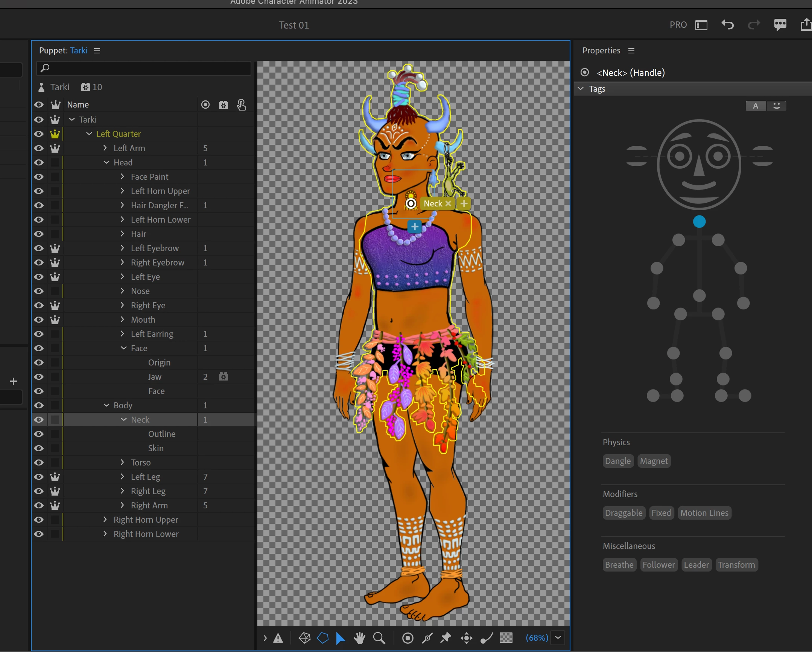Viewport: 812px width, 652px height.
Task: Toggle transparency checkerboard background
Action: point(506,638)
